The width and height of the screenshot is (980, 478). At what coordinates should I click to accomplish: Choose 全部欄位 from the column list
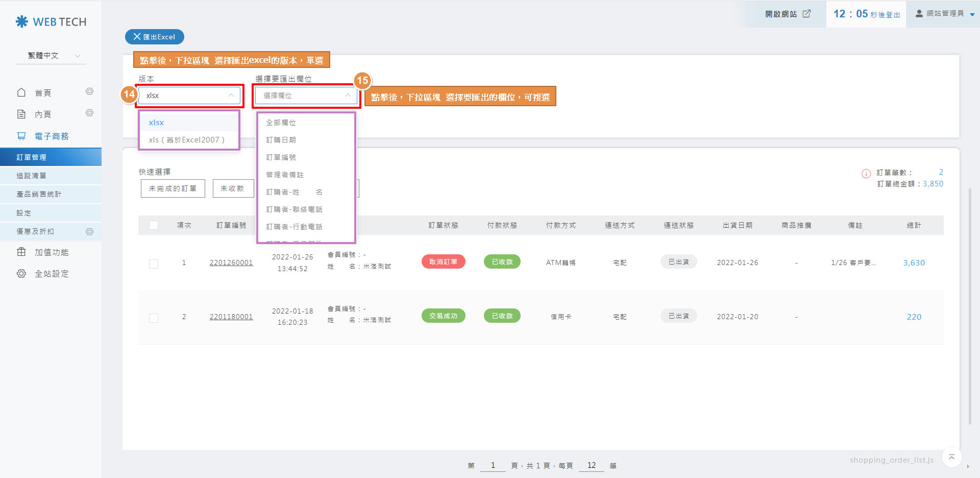(x=281, y=123)
